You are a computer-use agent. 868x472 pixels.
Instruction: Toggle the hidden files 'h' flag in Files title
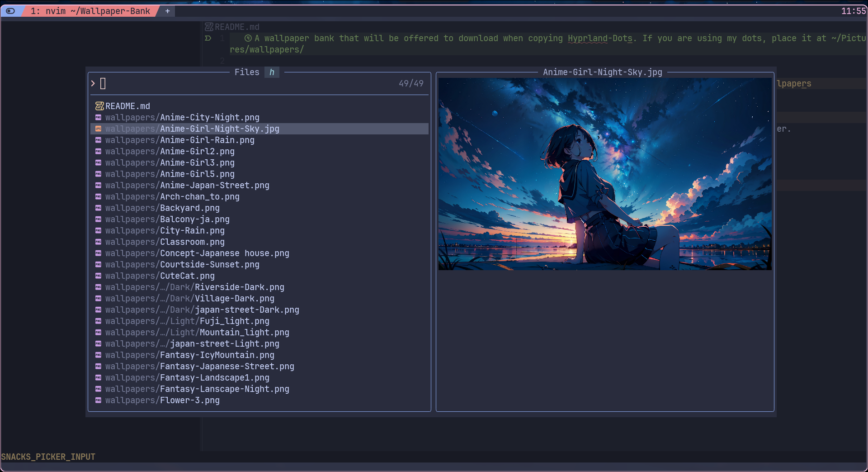click(272, 72)
